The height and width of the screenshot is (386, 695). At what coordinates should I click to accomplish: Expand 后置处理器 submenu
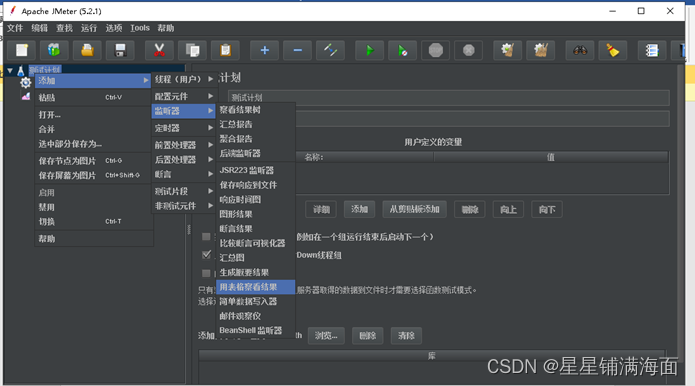point(184,160)
